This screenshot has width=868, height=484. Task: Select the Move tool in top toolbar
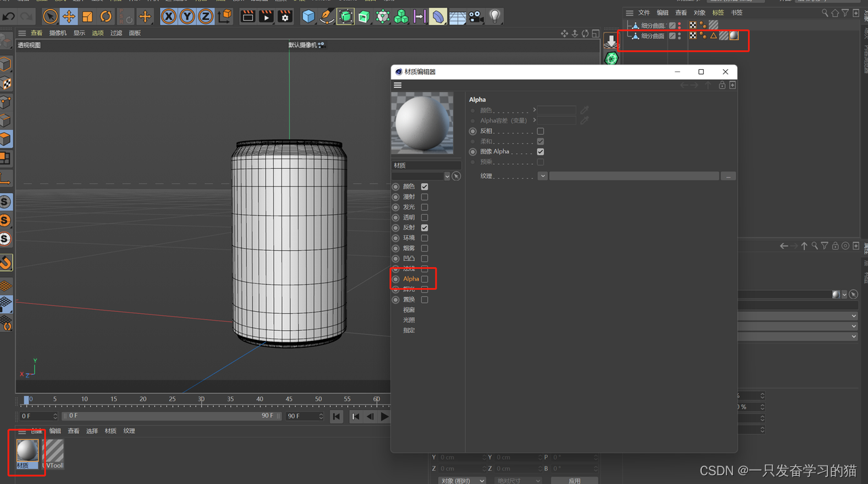point(68,16)
